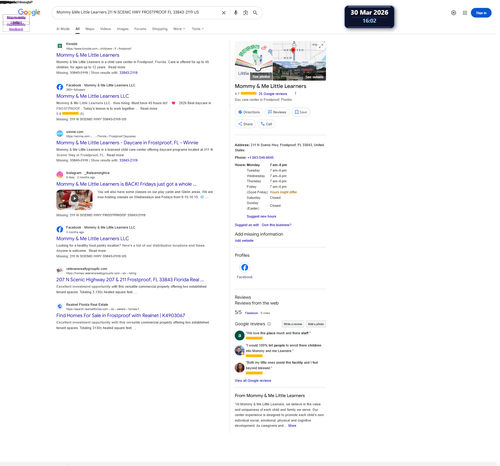Expand business description with More link
500x466 pixels.
292,426
